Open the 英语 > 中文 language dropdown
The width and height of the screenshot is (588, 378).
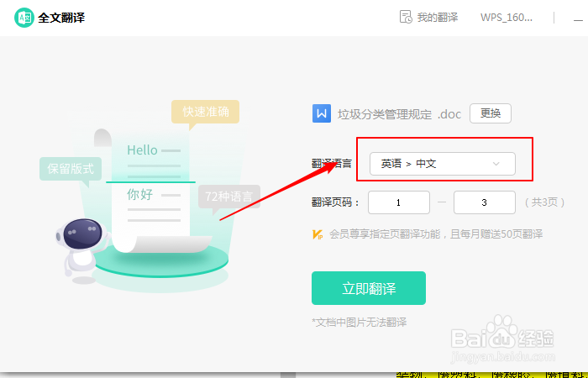point(442,164)
